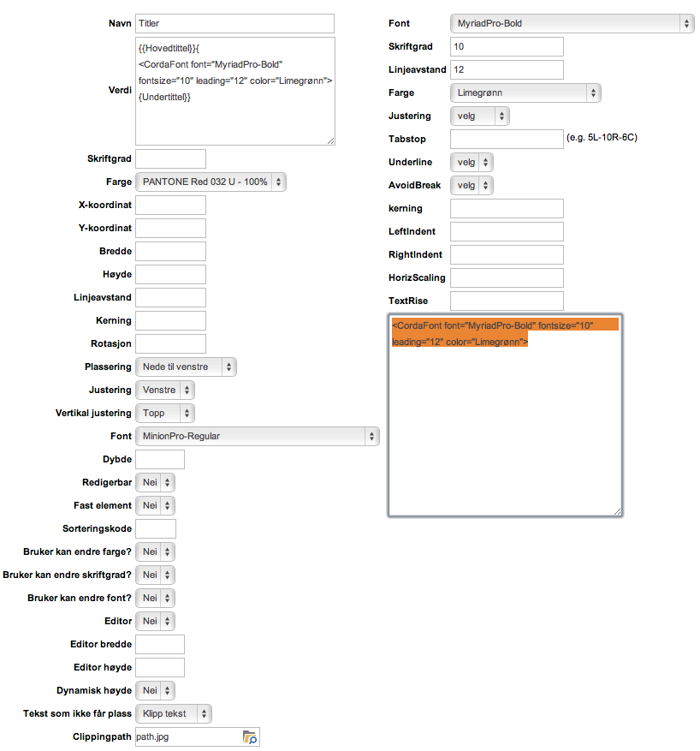Open the Vertikal justering Topp dropdown
The height and width of the screenshot is (751, 700).
click(x=165, y=413)
